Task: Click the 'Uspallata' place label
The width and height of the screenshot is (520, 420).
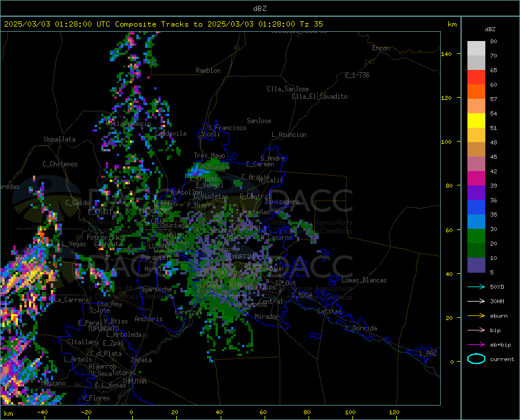Action: [x=60, y=140]
